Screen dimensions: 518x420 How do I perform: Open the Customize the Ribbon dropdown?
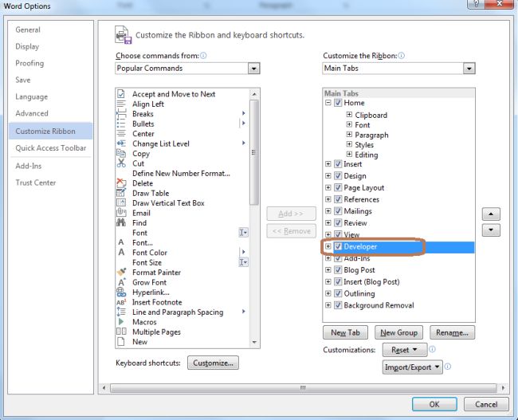coord(469,69)
